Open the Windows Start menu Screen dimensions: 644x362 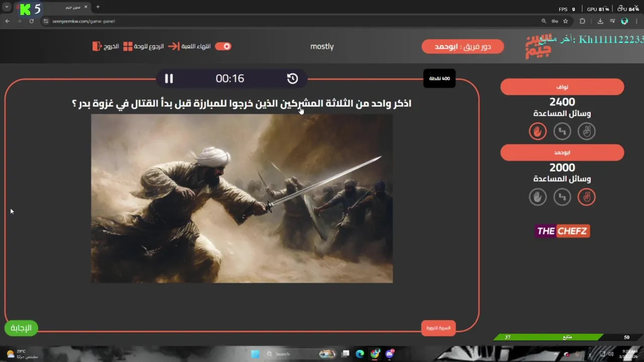(255, 354)
